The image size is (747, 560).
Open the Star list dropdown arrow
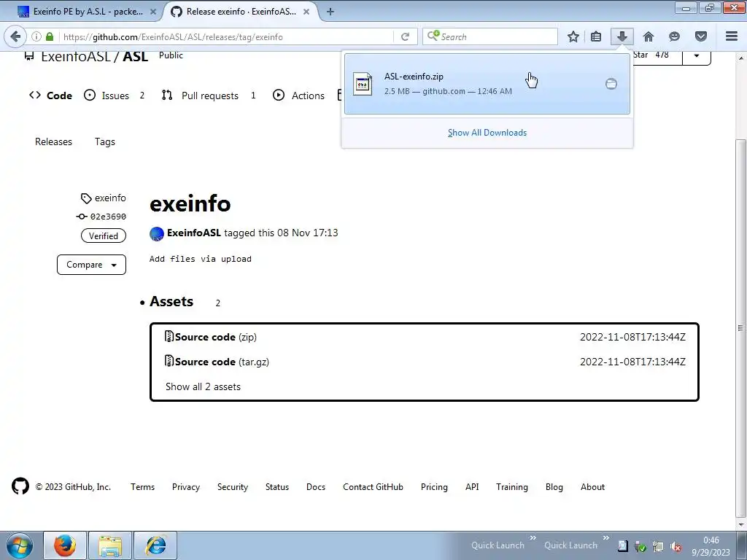click(697, 55)
